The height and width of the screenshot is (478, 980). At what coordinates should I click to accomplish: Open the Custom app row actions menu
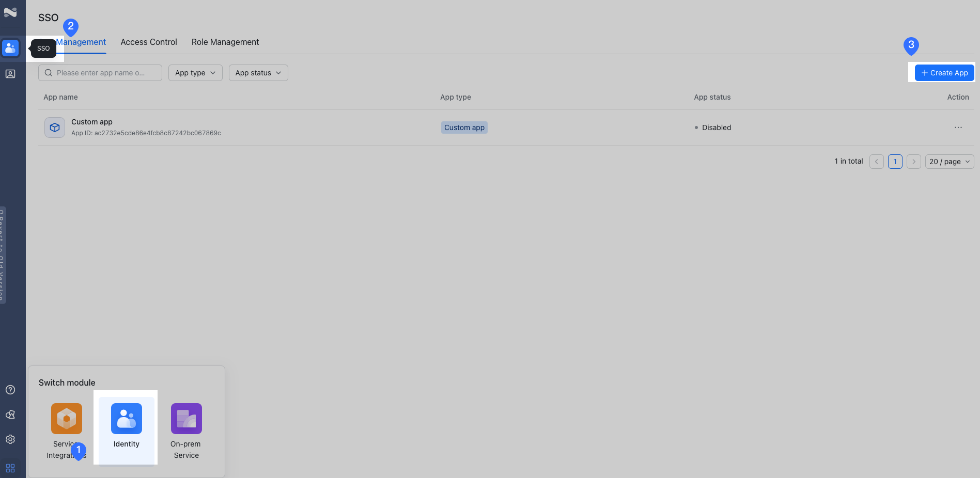pos(958,128)
